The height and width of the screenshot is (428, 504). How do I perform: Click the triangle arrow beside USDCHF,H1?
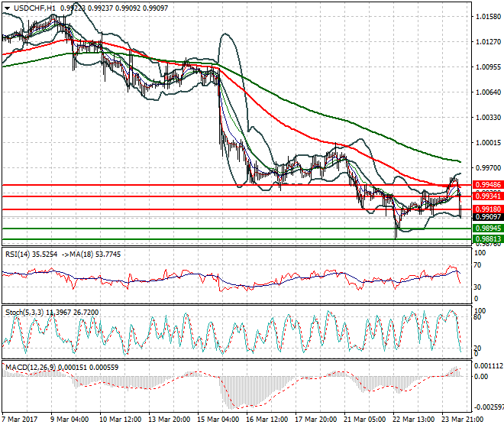click(x=7, y=8)
